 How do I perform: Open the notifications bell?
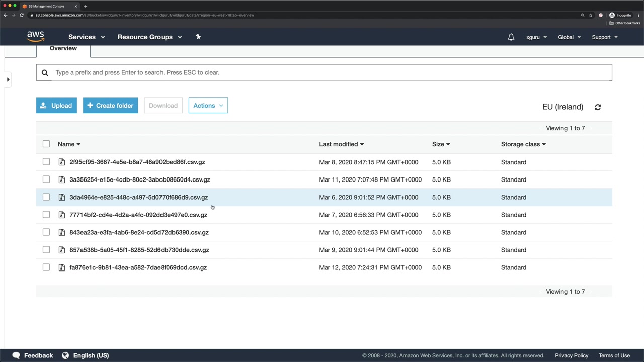511,37
